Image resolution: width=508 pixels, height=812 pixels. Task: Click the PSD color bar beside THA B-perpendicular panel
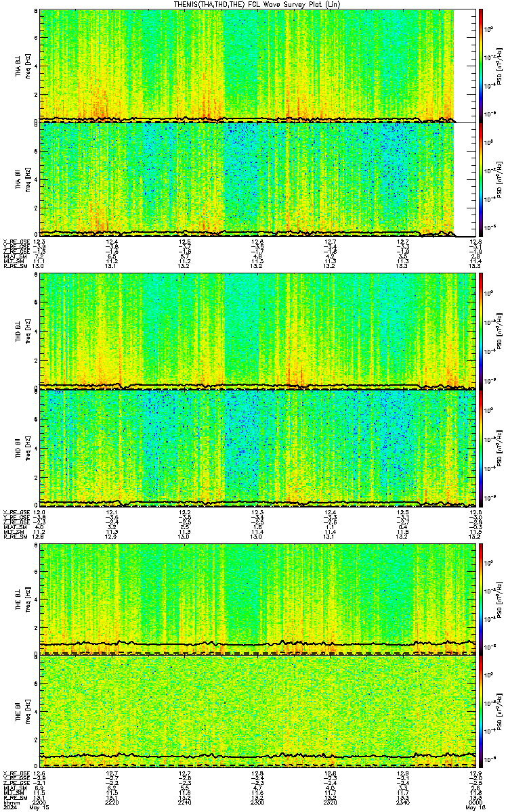point(480,65)
